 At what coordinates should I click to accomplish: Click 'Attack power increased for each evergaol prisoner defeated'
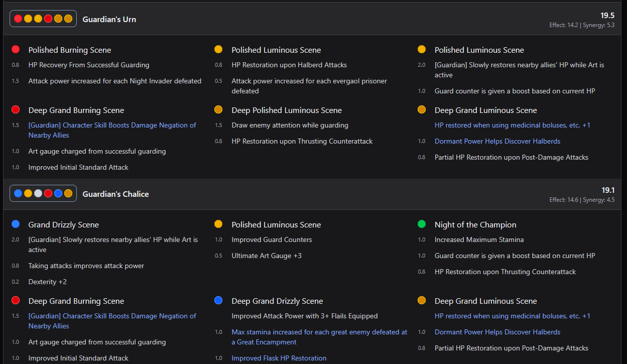coord(309,86)
